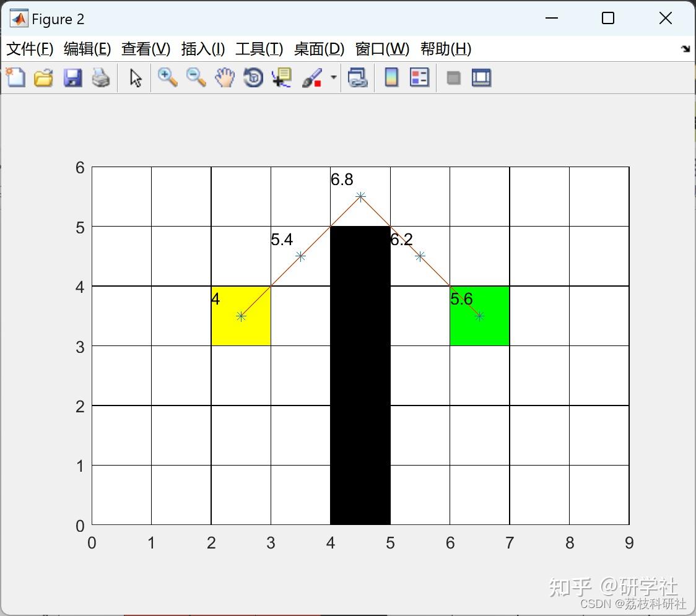This screenshot has height=616, width=696.
Task: Open the 文件 (File) menu
Action: 30,49
